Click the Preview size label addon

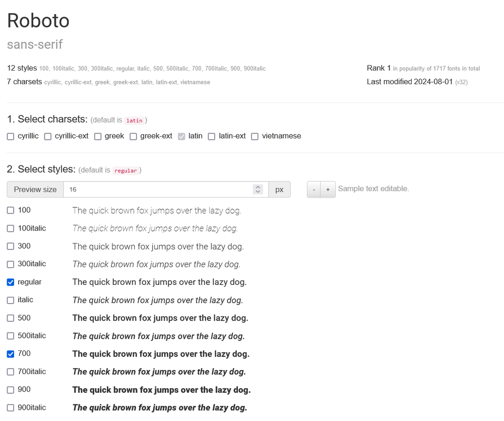click(x=35, y=190)
